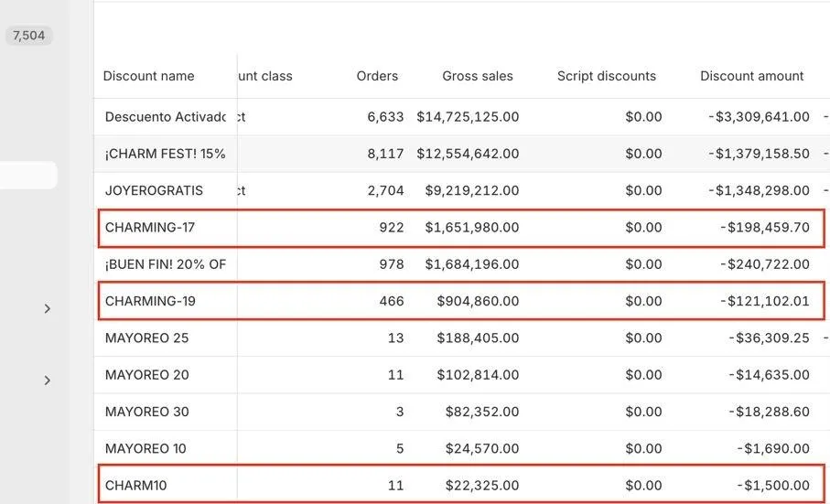
Task: Click the CHARMING-17 discount name
Action: (x=150, y=228)
